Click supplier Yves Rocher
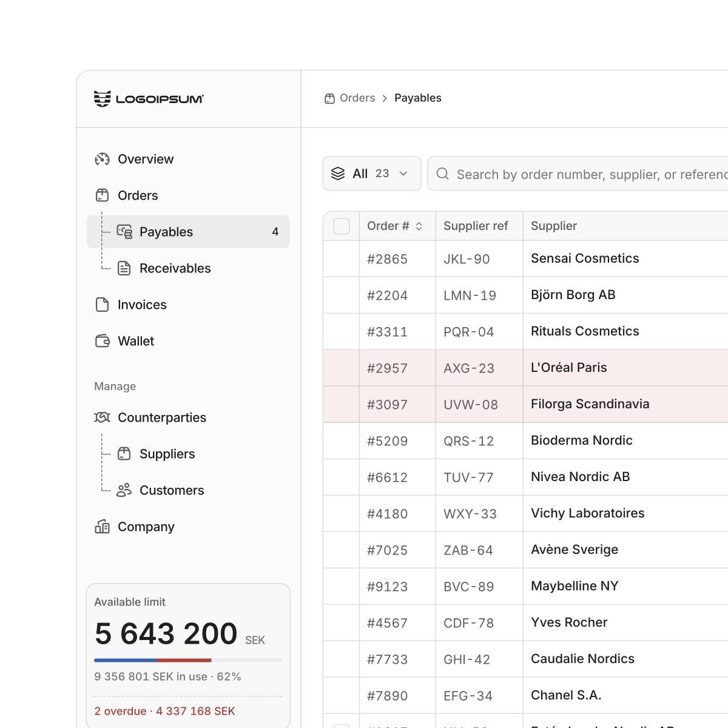 point(569,622)
